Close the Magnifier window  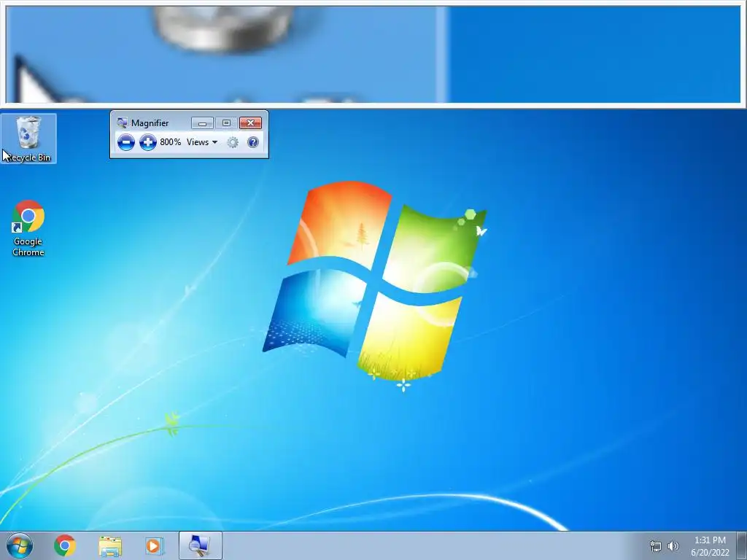coord(251,123)
